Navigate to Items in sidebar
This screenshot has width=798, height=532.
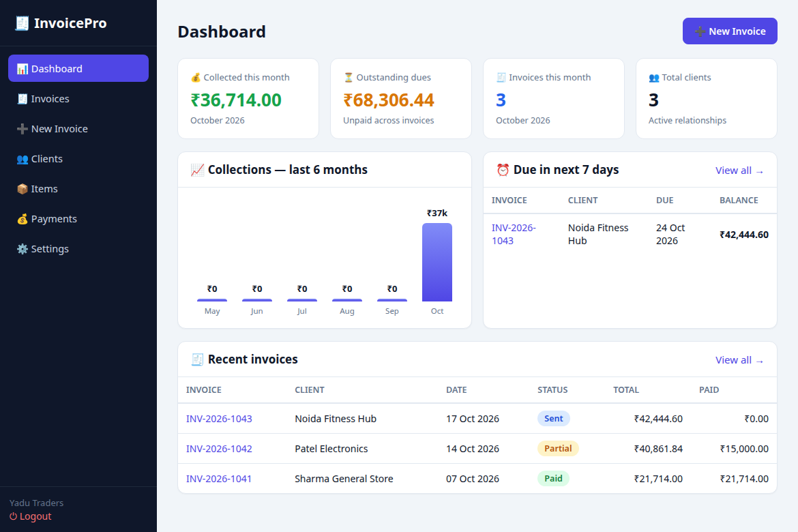coord(78,188)
